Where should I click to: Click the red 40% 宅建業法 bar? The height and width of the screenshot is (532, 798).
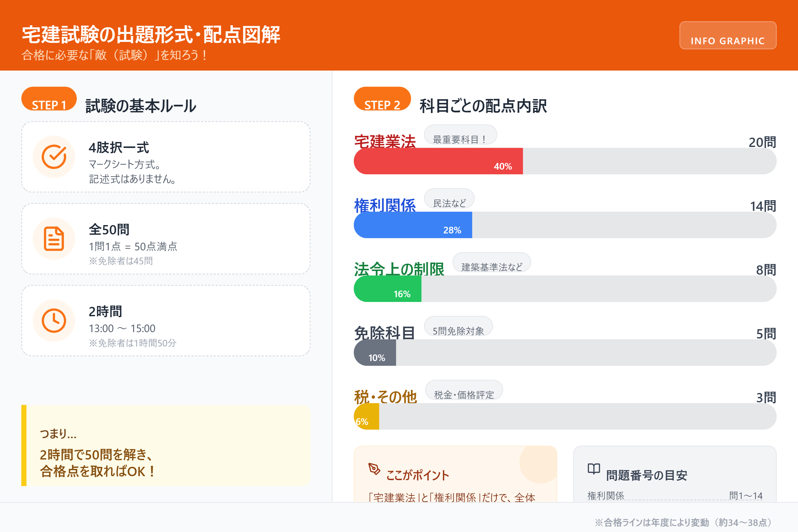438,161
